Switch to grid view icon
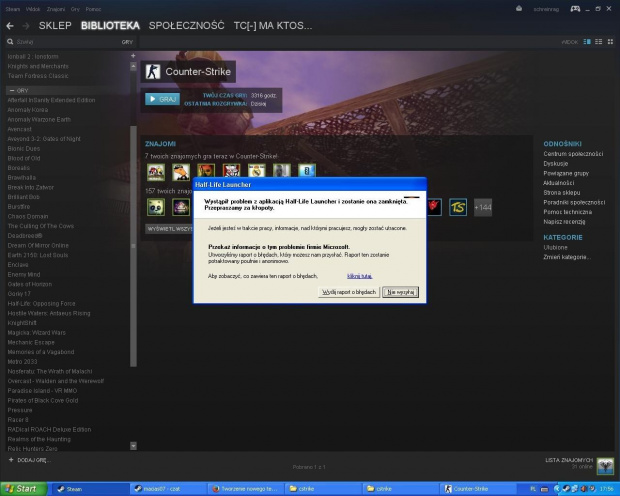The image size is (620, 496). [x=610, y=42]
